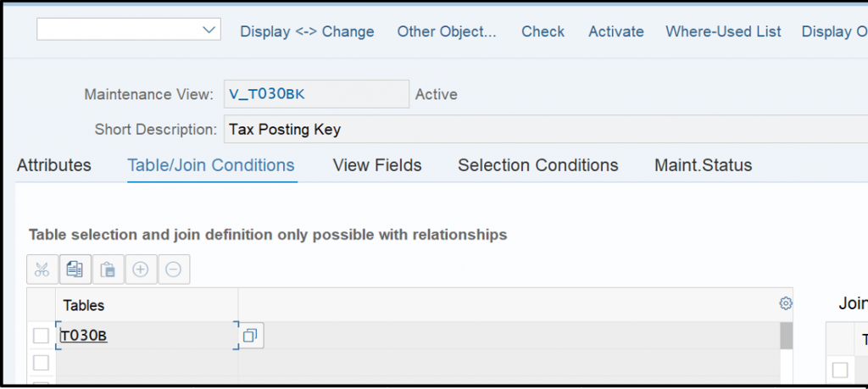The height and width of the screenshot is (389, 868).
Task: Click the Paste clipboard icon
Action: click(x=108, y=270)
